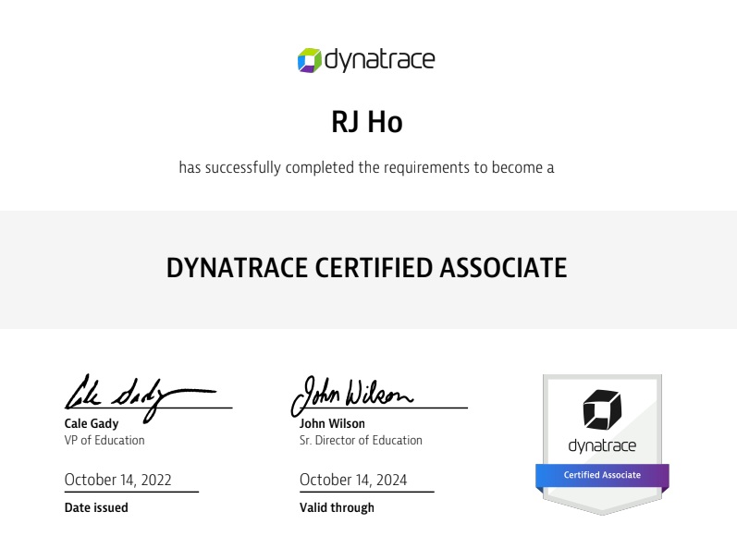Screen dimensions: 737x560
Task: Click the Cale Gady handwritten signature
Action: pos(129,394)
